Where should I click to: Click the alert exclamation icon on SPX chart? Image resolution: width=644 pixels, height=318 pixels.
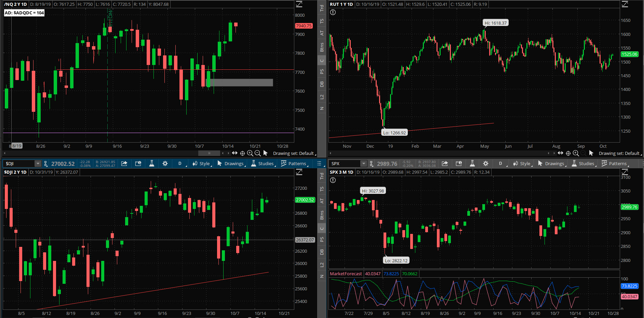point(333,180)
